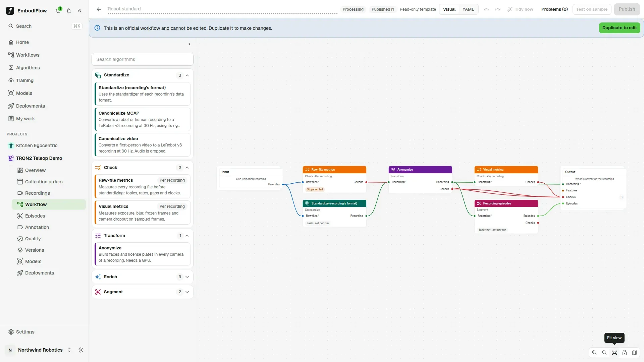Expand the Segment category

pos(187,292)
